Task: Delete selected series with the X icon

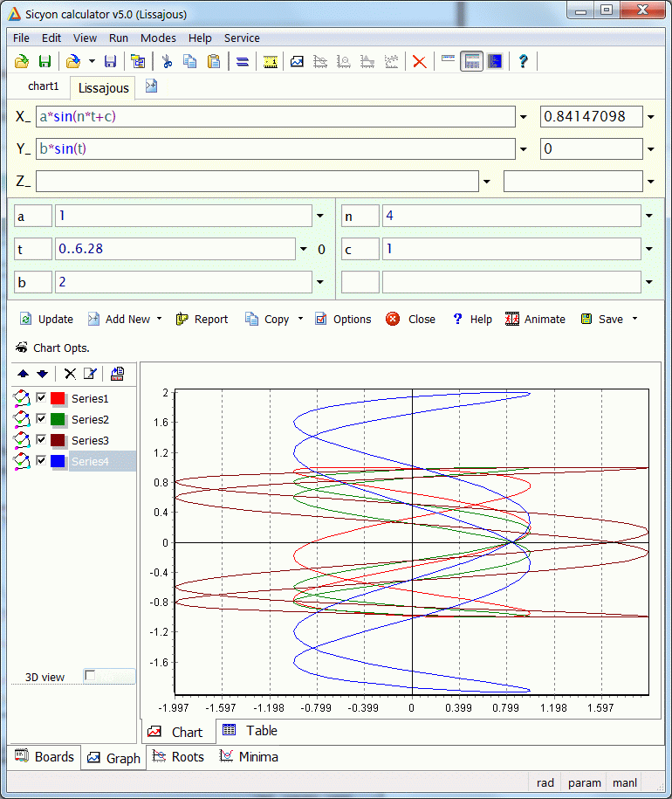Action: (x=70, y=374)
